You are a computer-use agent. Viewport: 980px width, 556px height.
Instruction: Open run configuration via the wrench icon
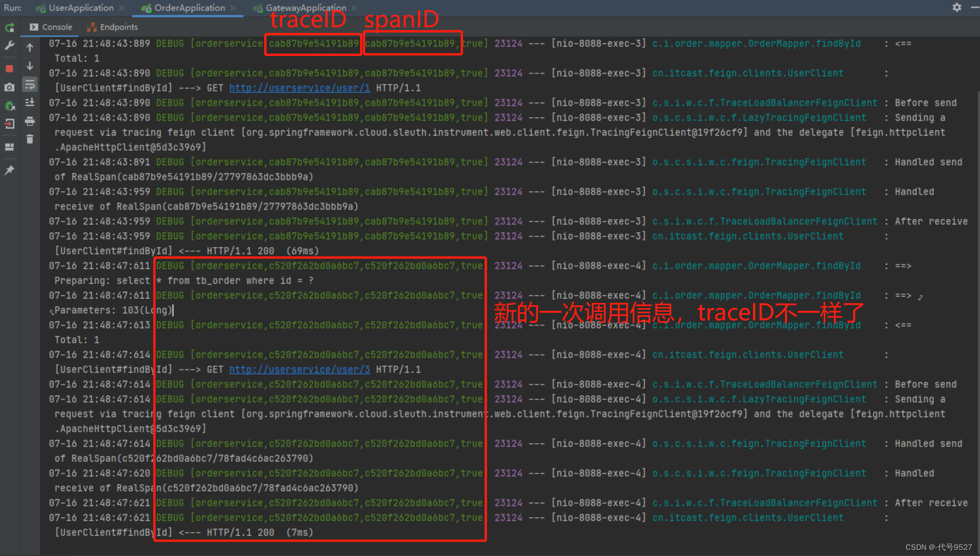pos(9,46)
